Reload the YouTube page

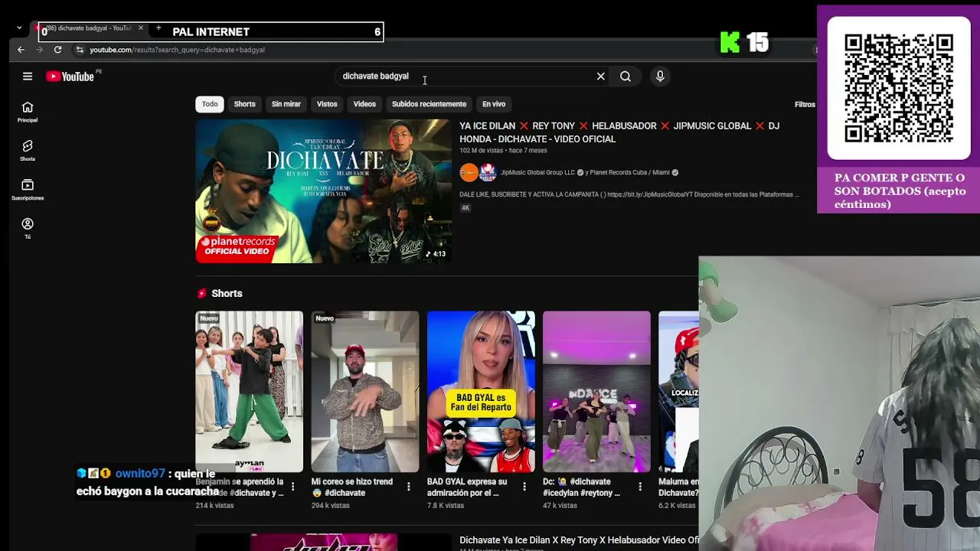coord(57,50)
